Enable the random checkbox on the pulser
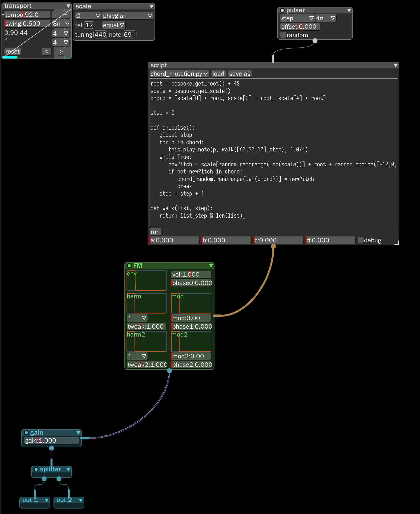The height and width of the screenshot is (514, 420). tap(283, 35)
